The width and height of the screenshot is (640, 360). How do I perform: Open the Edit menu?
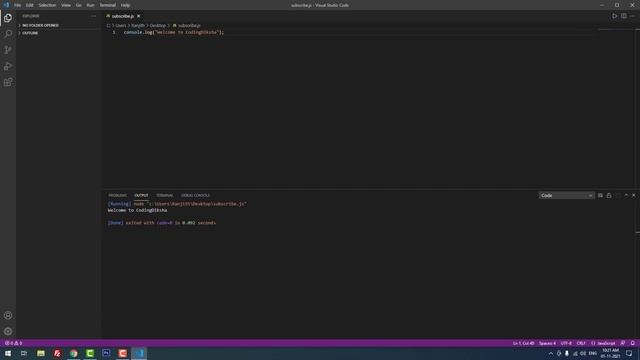(x=29, y=5)
